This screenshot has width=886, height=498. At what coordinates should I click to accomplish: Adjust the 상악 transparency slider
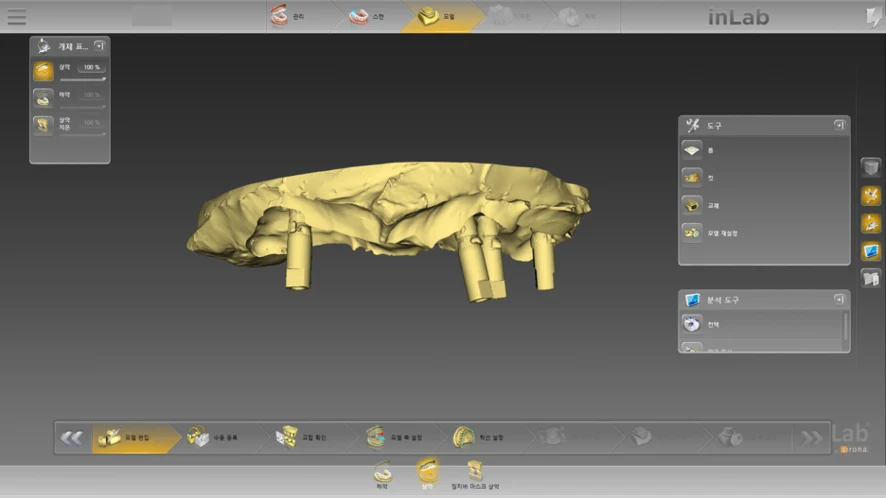(x=82, y=79)
